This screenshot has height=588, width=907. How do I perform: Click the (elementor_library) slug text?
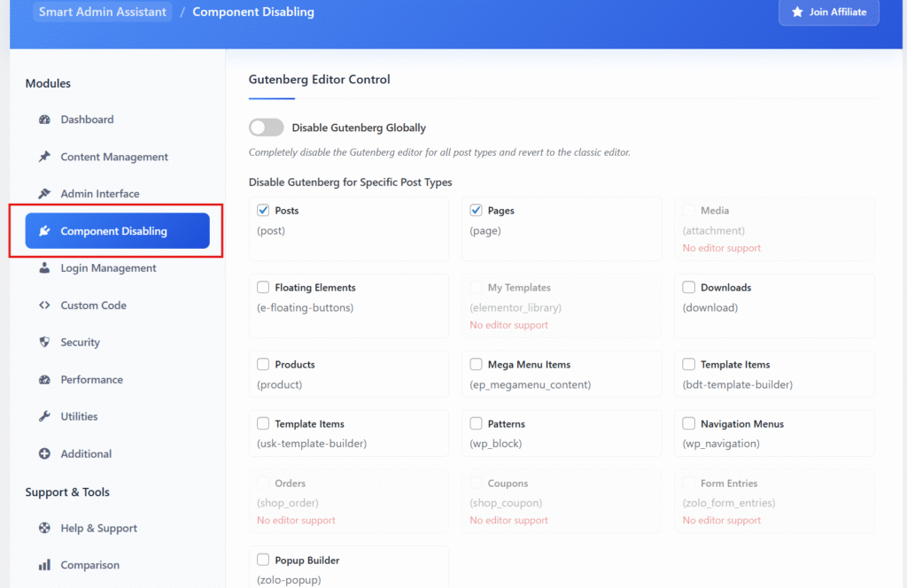click(516, 307)
